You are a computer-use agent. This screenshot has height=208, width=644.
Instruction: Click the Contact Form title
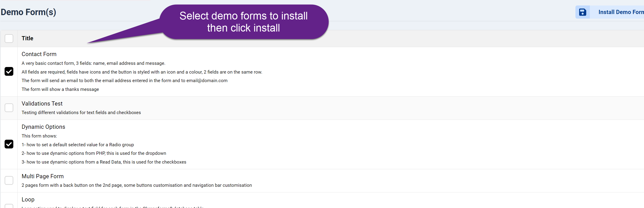pos(39,54)
